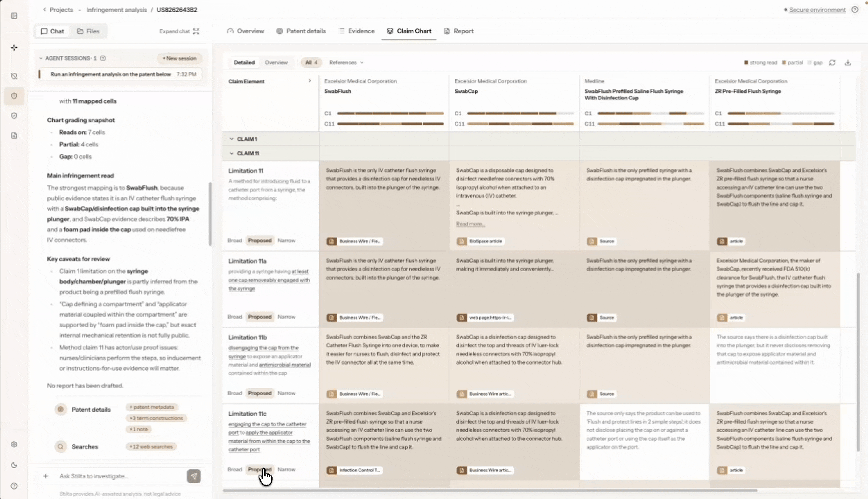
Task: Toggle dark mode moon icon
Action: (14, 465)
